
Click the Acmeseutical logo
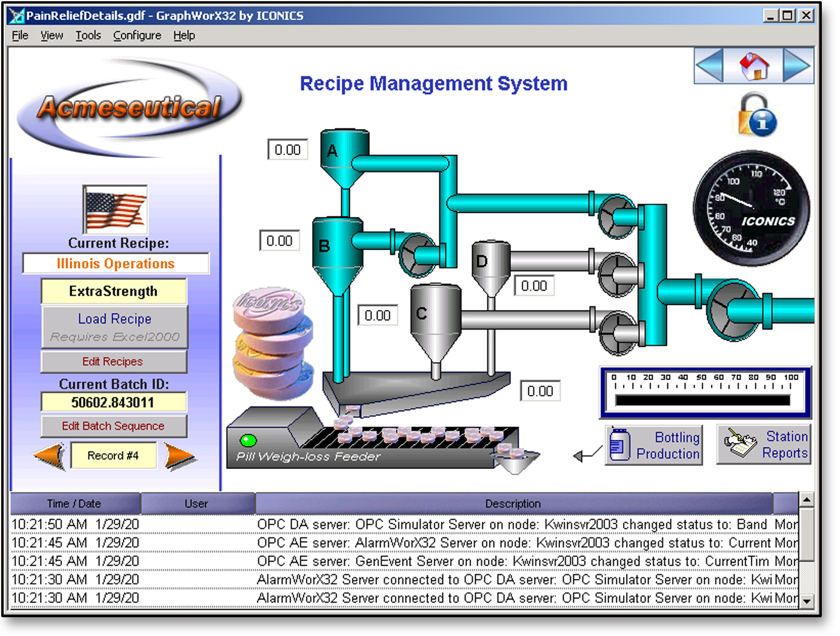(x=129, y=108)
